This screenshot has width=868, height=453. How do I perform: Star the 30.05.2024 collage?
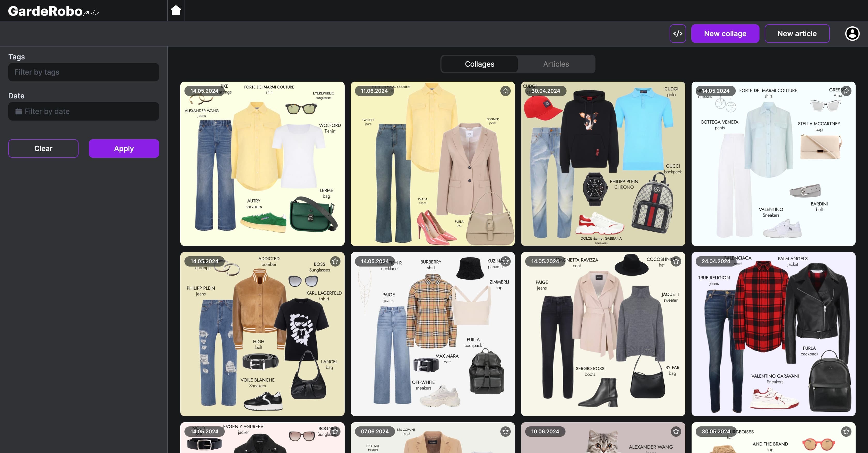coord(846,432)
